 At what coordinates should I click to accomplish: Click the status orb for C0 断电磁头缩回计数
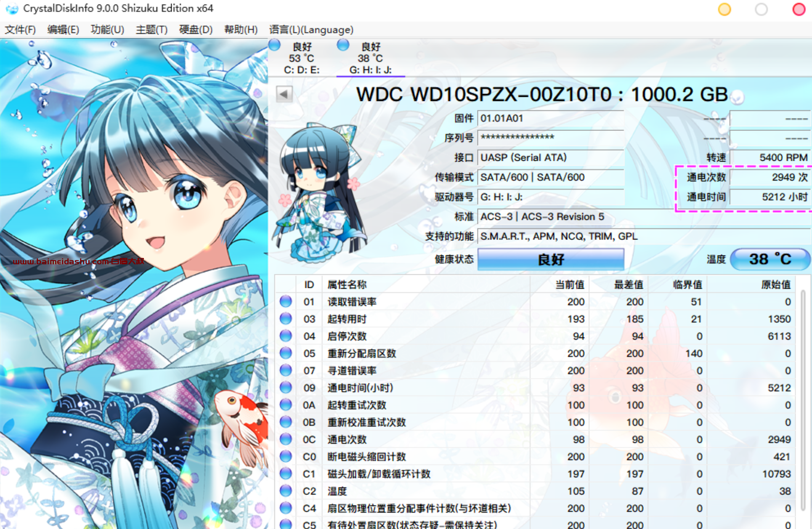pyautogui.click(x=286, y=456)
